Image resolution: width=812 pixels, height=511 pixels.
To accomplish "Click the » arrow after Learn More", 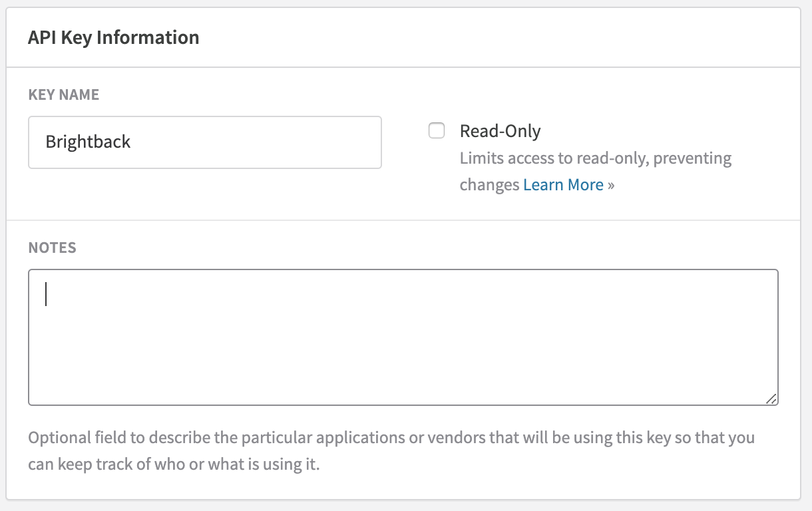I will click(x=610, y=185).
